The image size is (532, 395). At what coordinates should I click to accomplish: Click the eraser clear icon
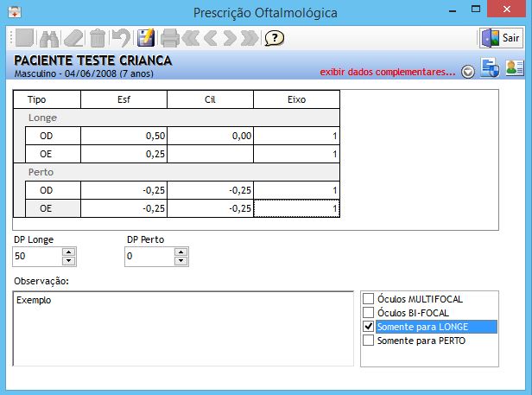click(73, 38)
